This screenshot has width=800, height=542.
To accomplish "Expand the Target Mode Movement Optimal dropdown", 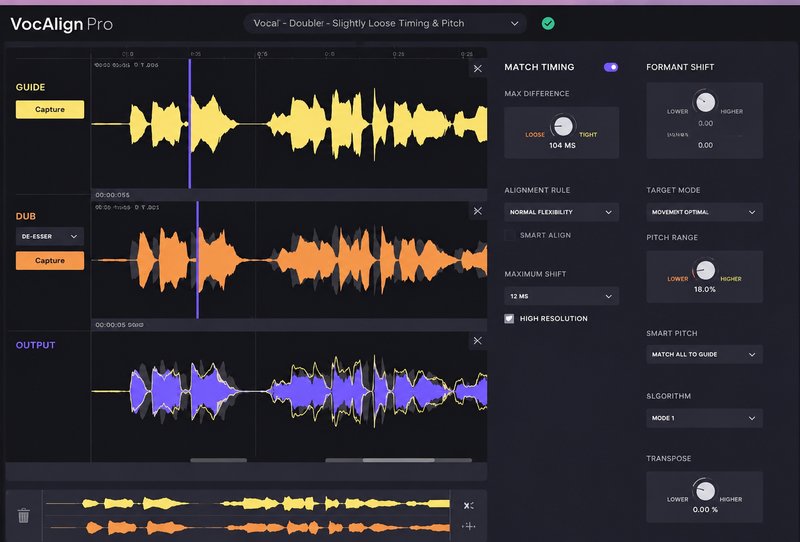I will [704, 212].
